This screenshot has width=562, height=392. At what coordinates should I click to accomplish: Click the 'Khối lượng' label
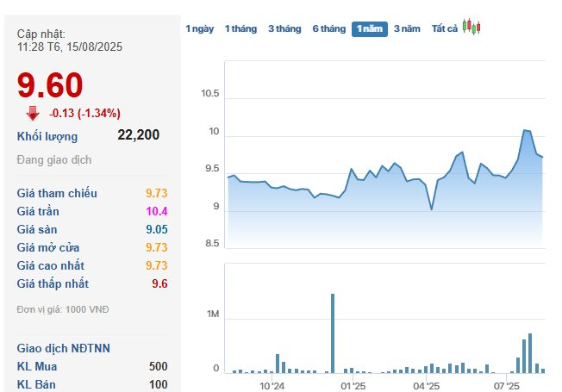47,136
